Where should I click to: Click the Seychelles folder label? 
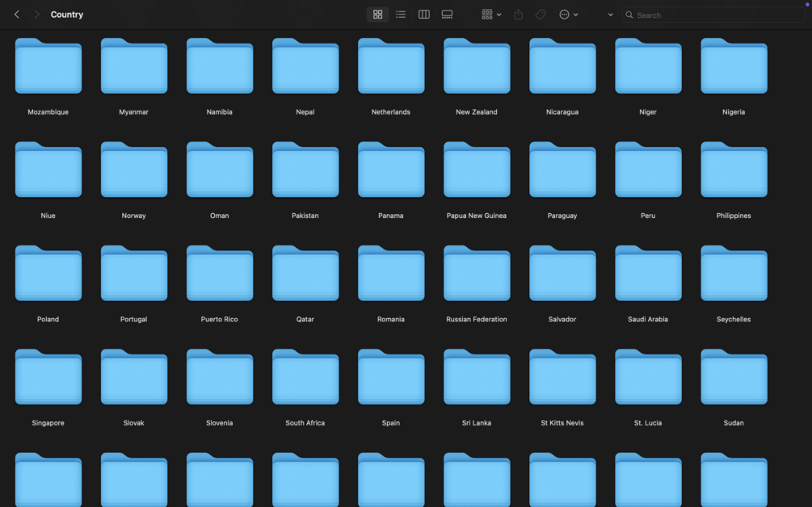[734, 319]
